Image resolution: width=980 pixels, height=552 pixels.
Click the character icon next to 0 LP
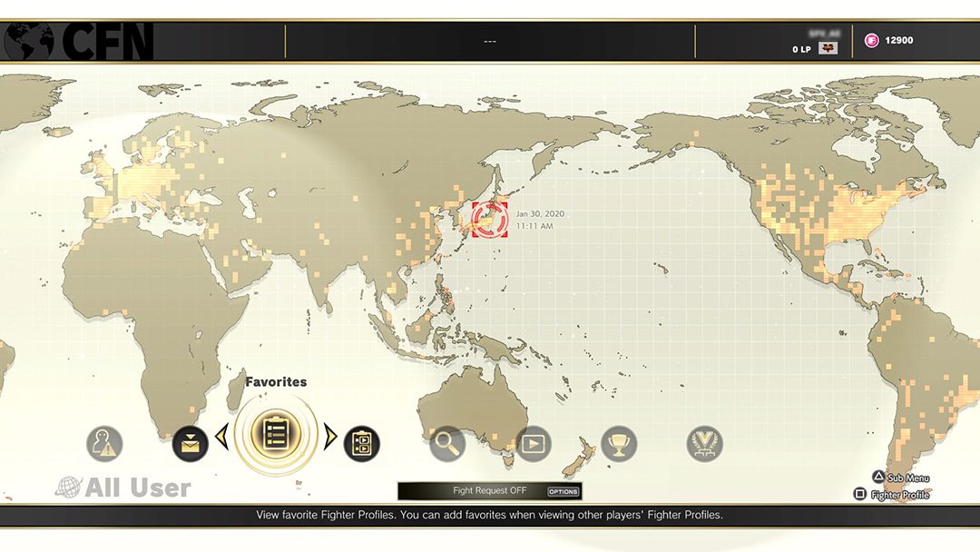coord(828,48)
